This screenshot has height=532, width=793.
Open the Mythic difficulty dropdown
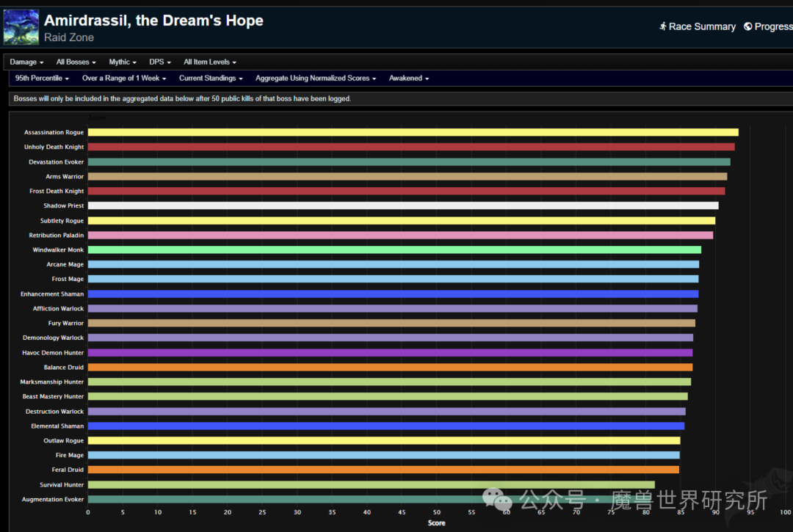(x=123, y=62)
